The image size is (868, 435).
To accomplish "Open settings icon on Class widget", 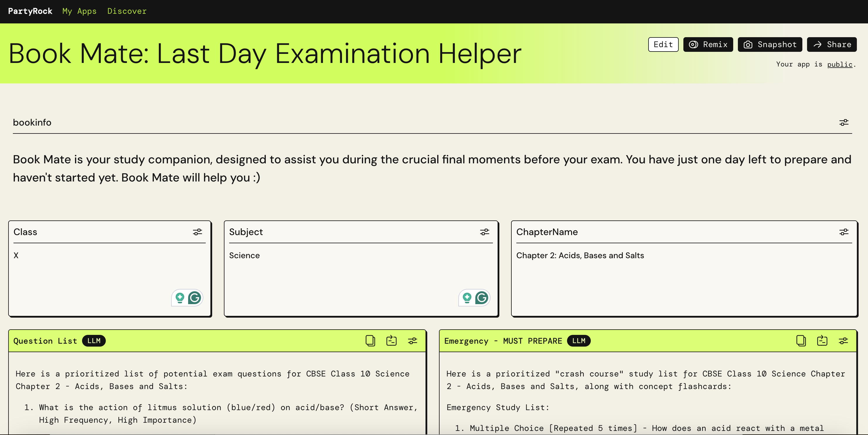I will click(198, 232).
